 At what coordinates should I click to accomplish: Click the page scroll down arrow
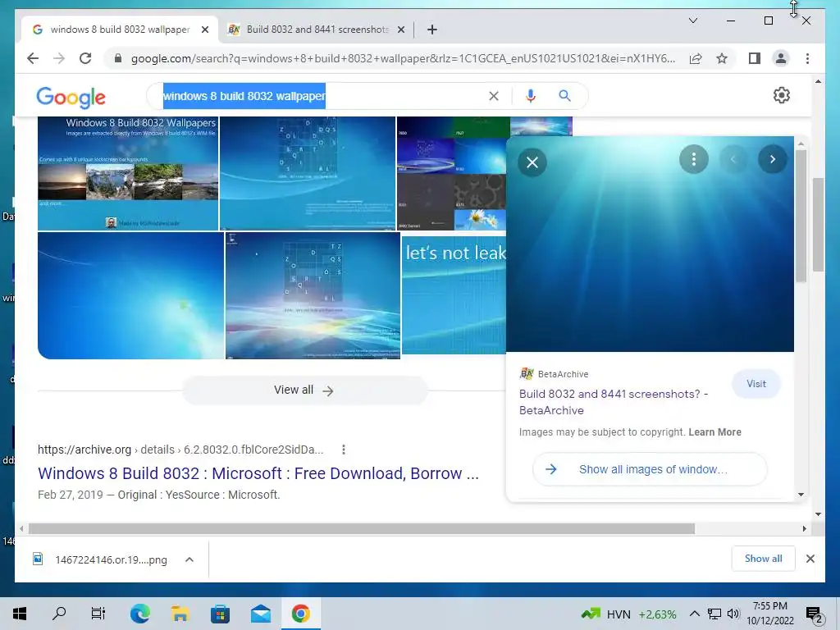coord(818,514)
